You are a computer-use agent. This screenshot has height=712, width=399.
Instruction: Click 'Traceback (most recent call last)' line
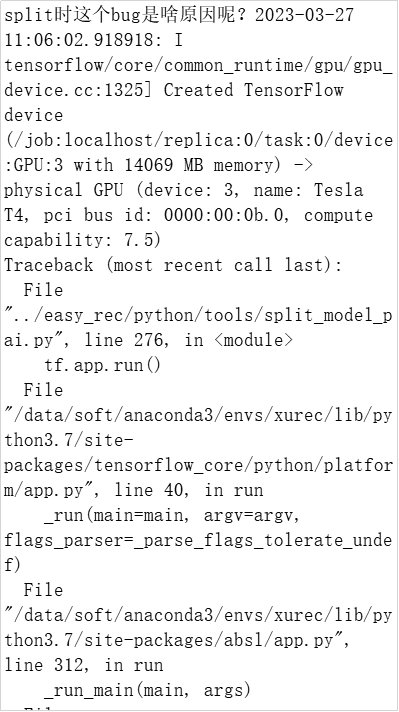pyautogui.click(x=173, y=265)
